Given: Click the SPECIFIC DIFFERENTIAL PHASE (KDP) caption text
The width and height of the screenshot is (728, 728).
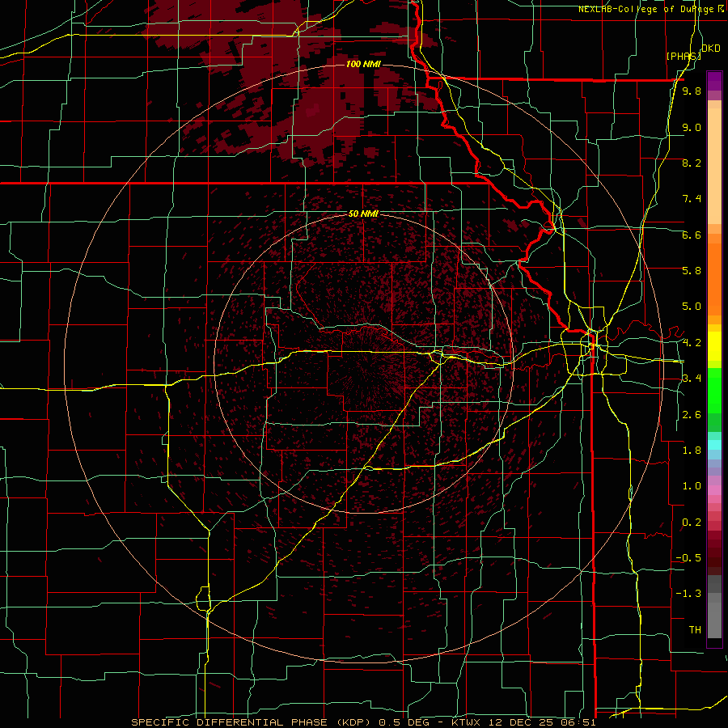Looking at the screenshot, I should point(252,722).
